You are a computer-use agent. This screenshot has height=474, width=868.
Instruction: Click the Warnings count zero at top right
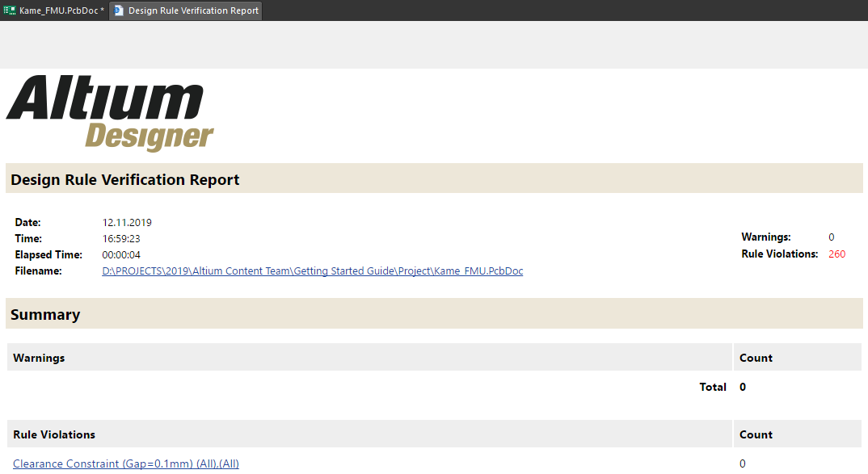point(831,237)
